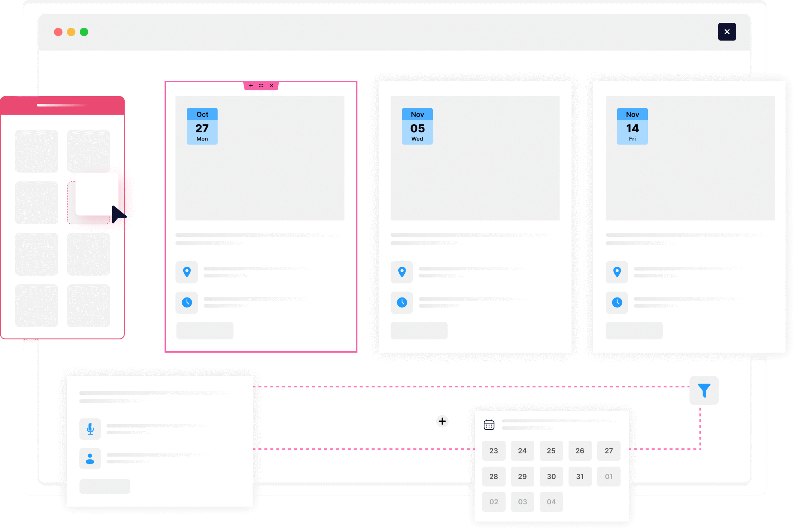
Task: Click location pin on Nov 14 card
Action: [x=617, y=272]
